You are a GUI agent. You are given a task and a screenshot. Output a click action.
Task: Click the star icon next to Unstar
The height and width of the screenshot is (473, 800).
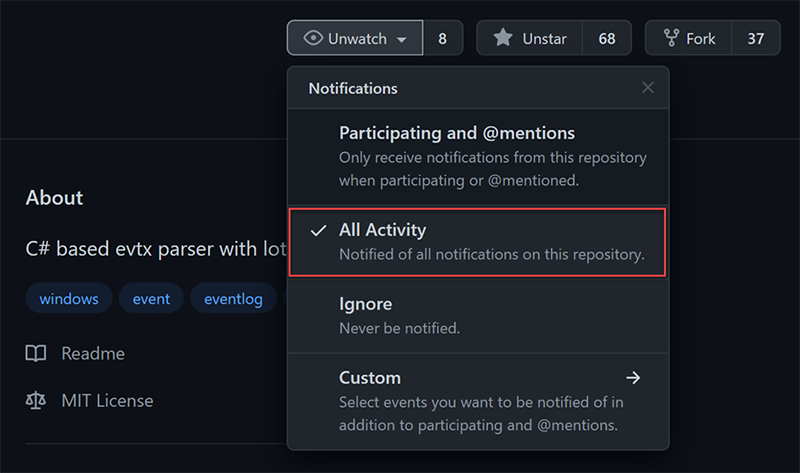(503, 38)
